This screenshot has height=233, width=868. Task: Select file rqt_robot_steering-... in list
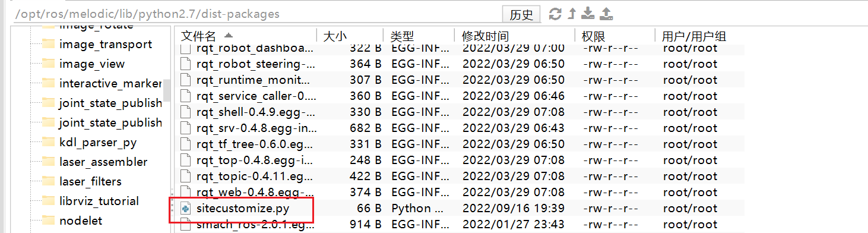click(256, 64)
